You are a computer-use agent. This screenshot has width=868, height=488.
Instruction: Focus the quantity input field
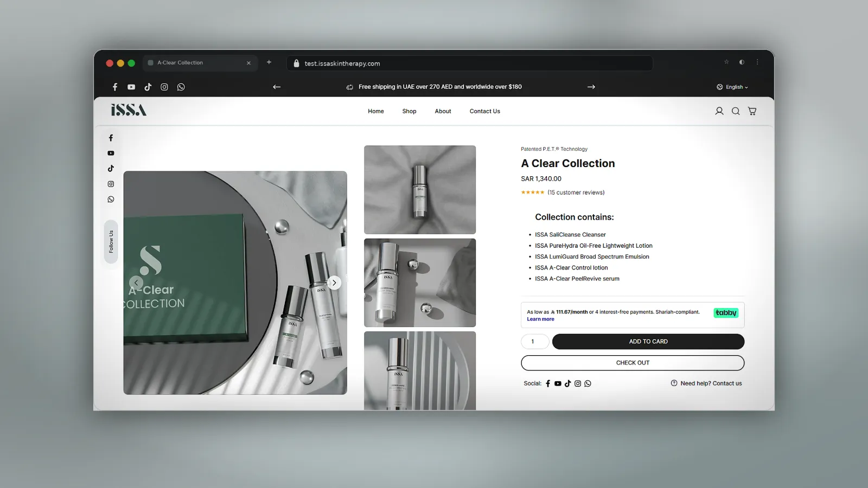click(x=535, y=342)
